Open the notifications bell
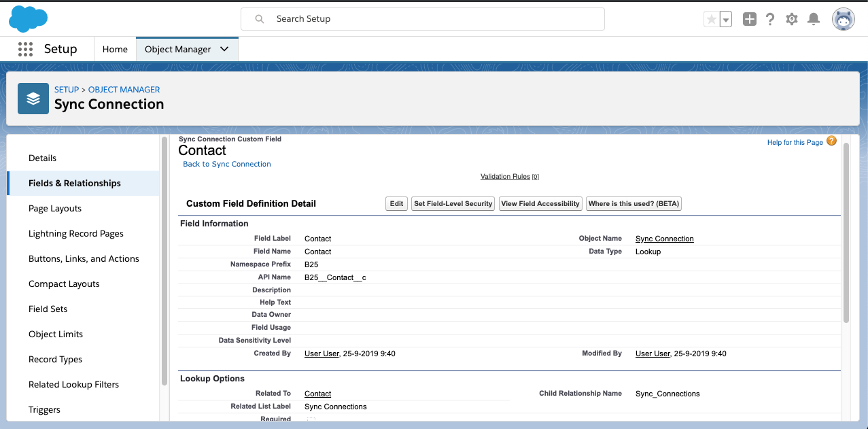 point(813,19)
